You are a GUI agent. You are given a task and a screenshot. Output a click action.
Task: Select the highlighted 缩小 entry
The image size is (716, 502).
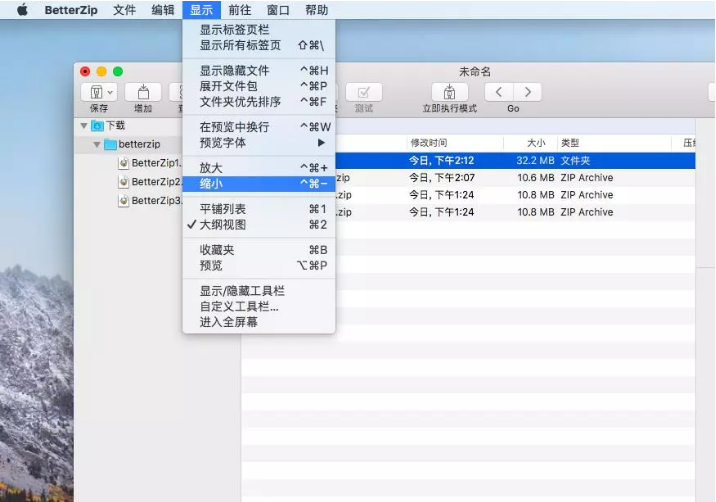[x=258, y=184]
